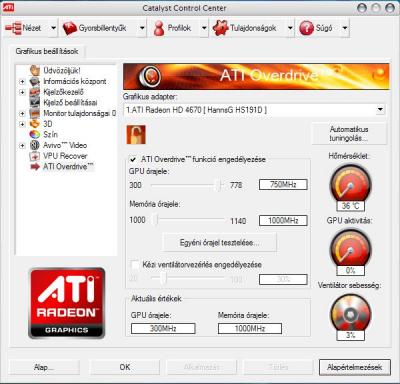Click the 750MHz GPU clock field
Viewport: 400px width, 384px height.
[x=283, y=185]
